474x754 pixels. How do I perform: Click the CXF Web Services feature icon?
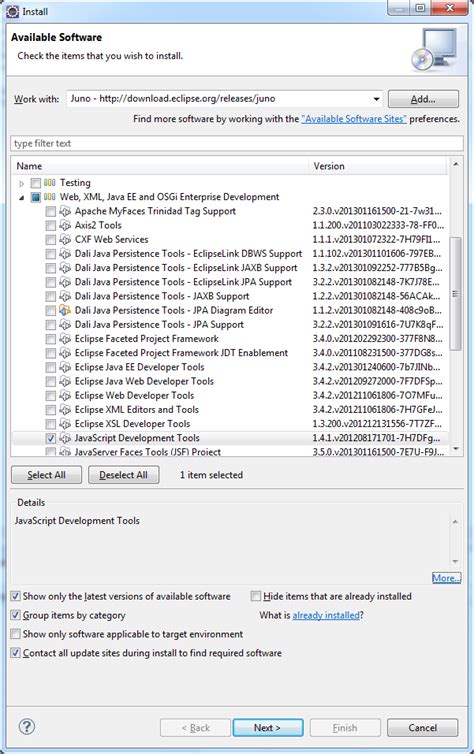tap(65, 239)
